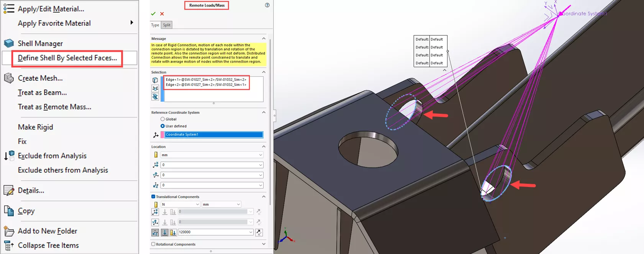
Task: Select Displacement icon in Z-direction row
Action: click(x=173, y=232)
